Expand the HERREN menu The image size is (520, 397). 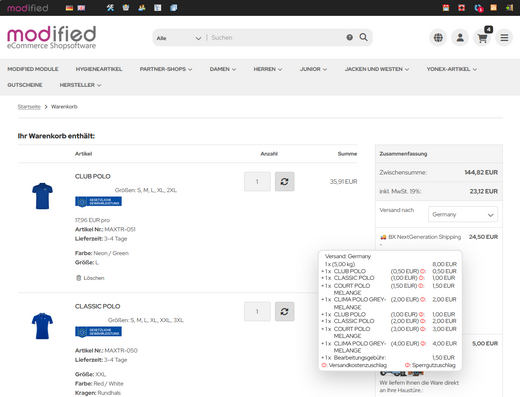[x=268, y=69]
